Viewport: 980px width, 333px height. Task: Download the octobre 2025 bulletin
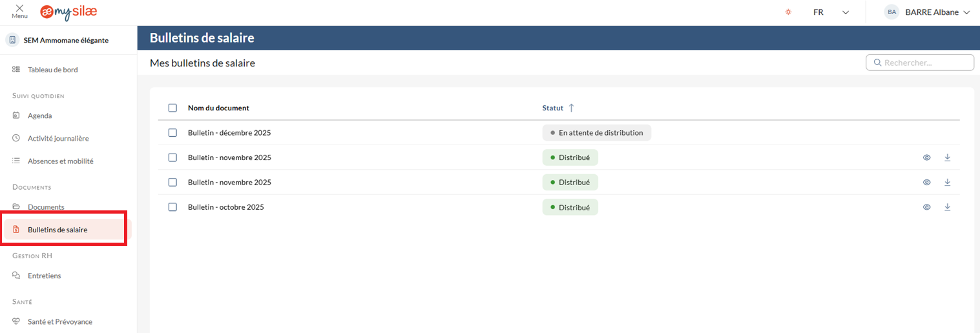click(947, 207)
